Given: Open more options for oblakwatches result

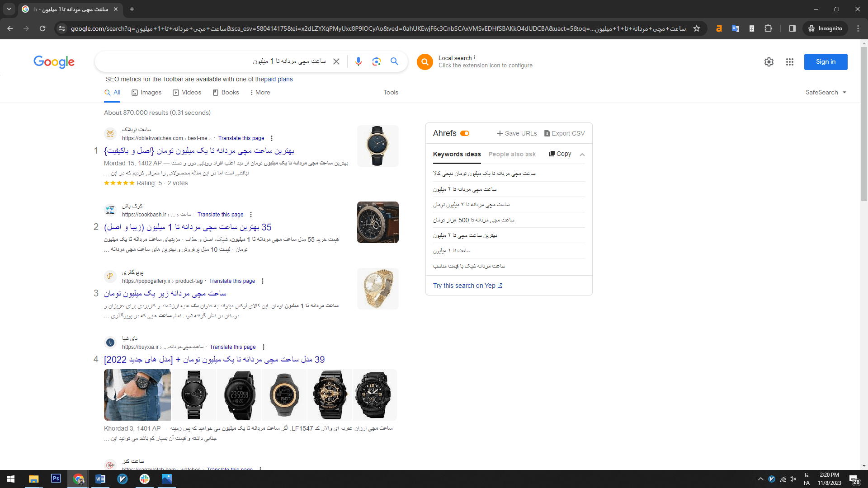Looking at the screenshot, I should click(272, 138).
